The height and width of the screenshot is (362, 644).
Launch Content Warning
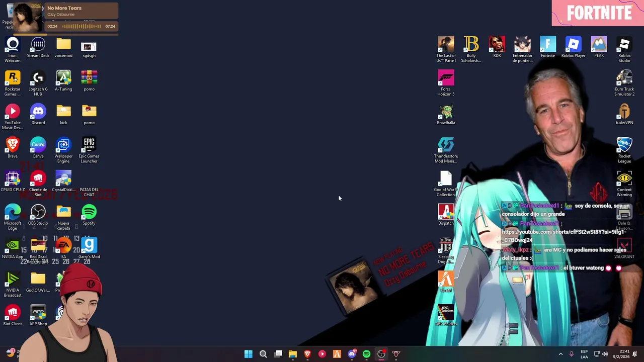click(624, 184)
